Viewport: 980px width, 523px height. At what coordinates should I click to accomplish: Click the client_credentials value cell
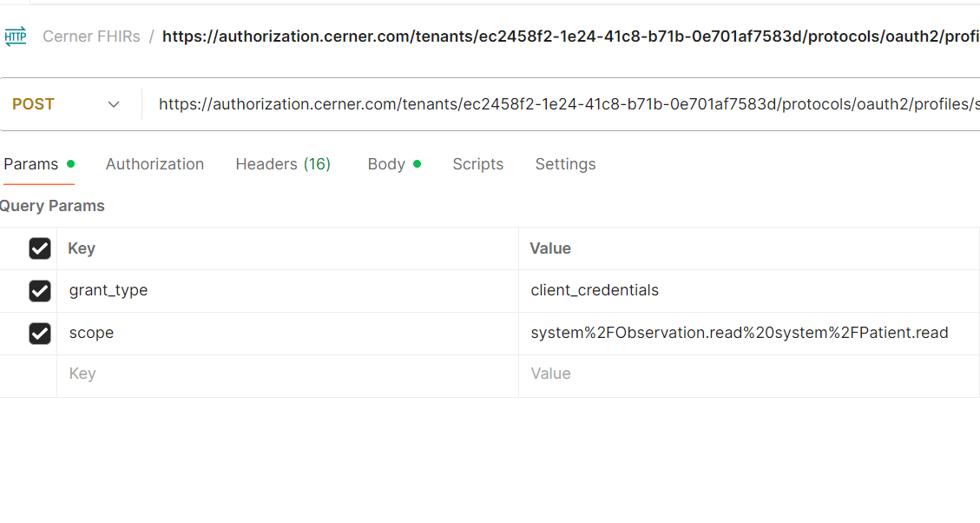(x=749, y=291)
